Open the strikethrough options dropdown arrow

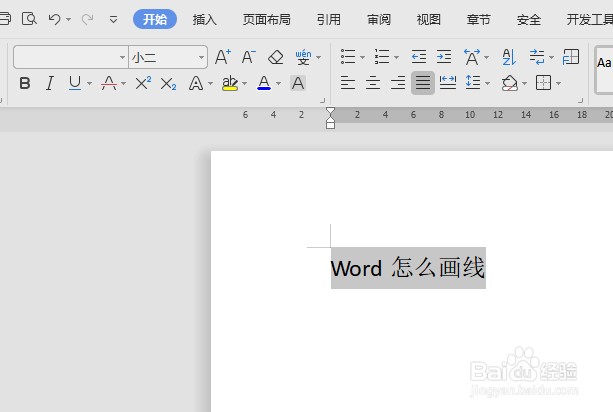(x=124, y=83)
